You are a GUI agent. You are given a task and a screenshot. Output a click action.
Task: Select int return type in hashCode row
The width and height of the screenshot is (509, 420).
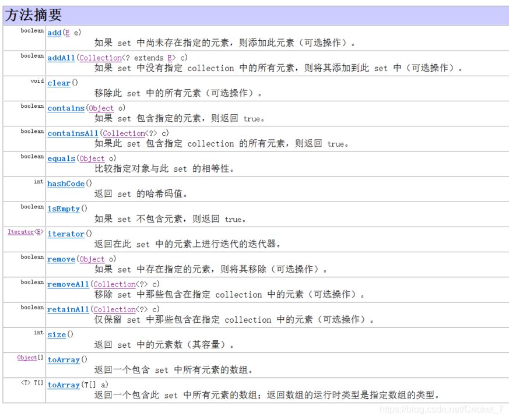38,182
